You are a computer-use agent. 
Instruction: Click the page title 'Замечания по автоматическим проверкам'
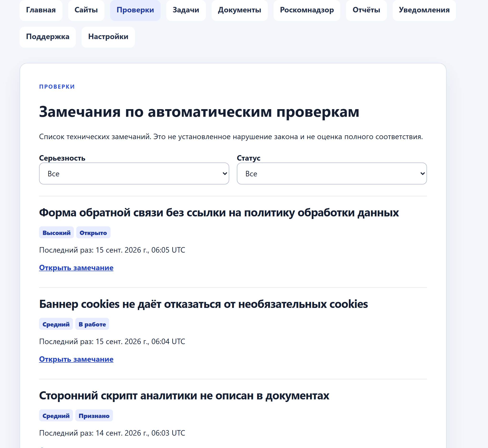tap(199, 112)
